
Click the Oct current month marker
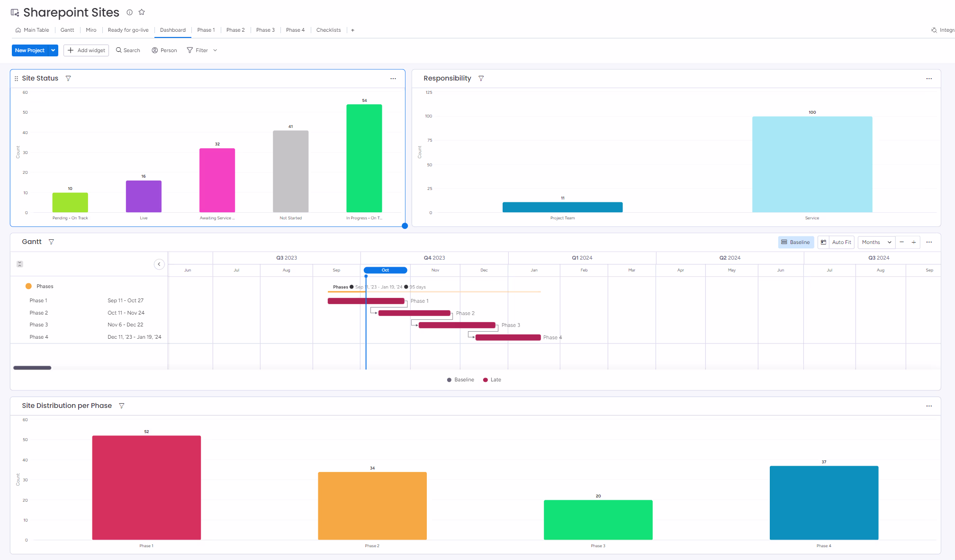click(385, 270)
